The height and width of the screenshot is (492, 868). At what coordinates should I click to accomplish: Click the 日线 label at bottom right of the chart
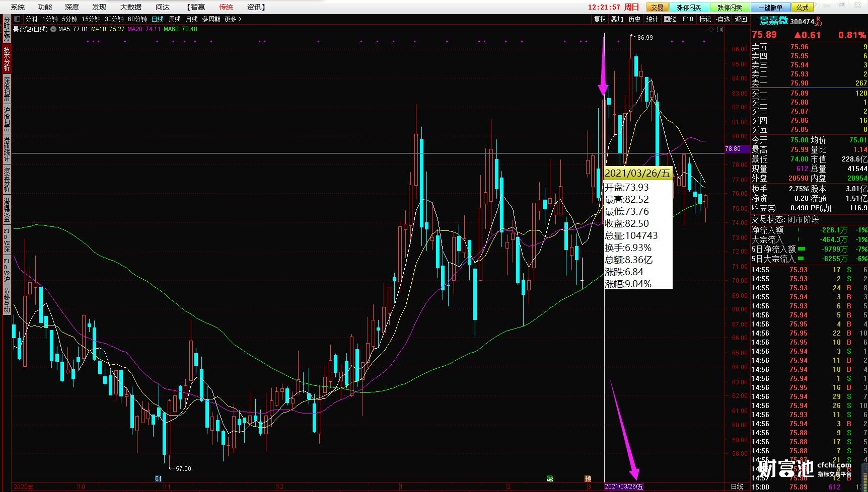point(737,486)
